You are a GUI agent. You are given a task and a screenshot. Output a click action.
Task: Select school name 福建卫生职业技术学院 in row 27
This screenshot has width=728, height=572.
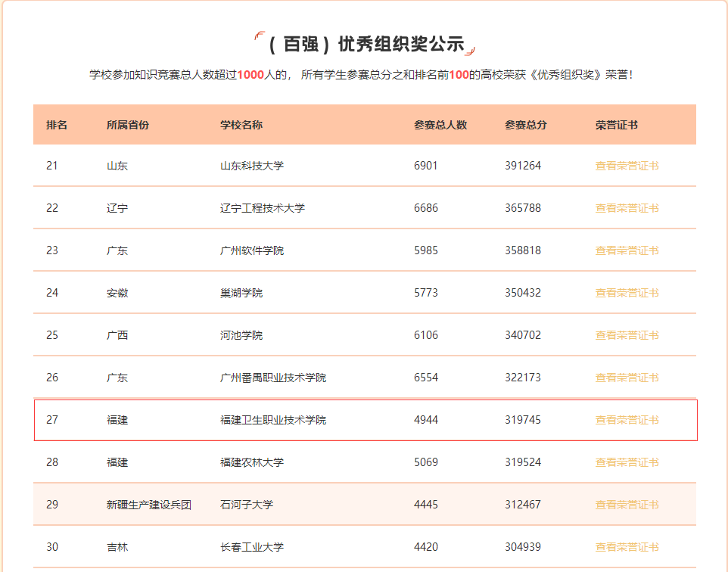[x=272, y=420]
